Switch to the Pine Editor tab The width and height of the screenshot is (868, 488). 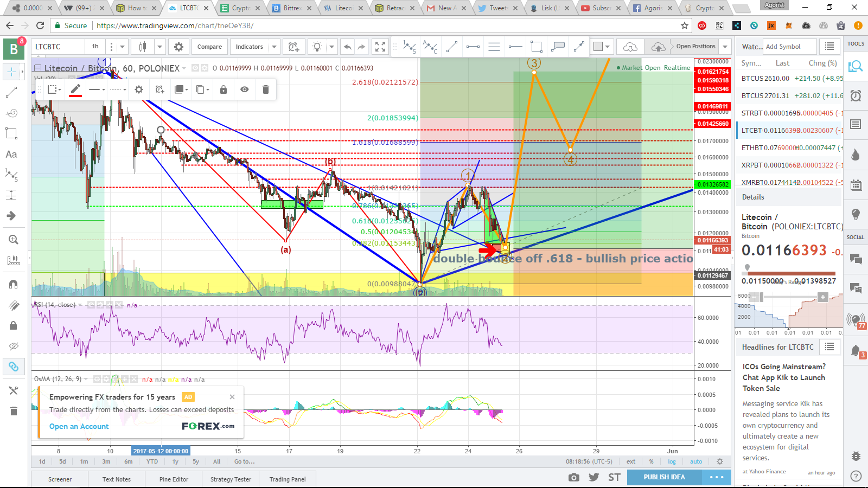(174, 479)
